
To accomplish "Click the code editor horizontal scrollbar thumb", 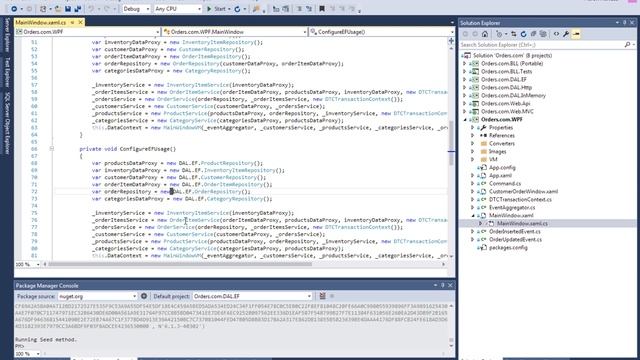I will [x=180, y=264].
